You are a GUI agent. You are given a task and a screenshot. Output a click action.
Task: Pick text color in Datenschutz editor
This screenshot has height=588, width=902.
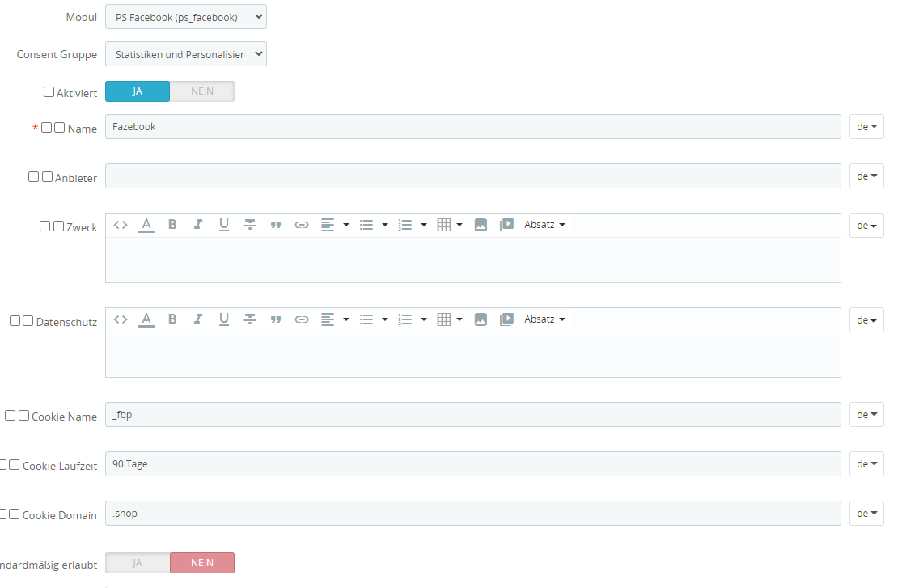pos(146,319)
